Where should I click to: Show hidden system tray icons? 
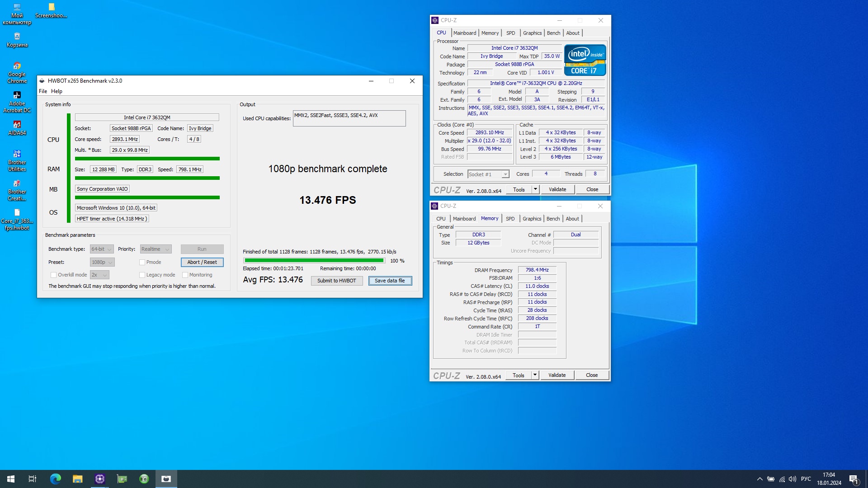[x=759, y=479]
